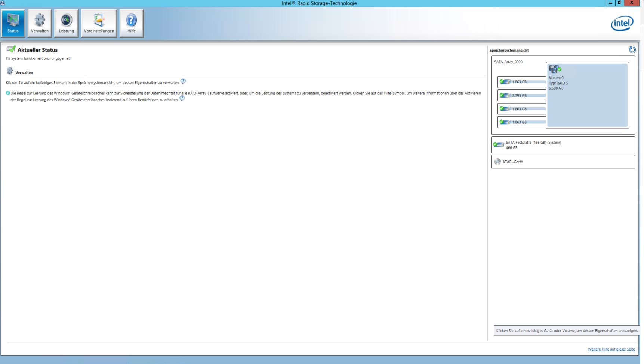Select the ATAPI-Gerät device

pyautogui.click(x=563, y=162)
